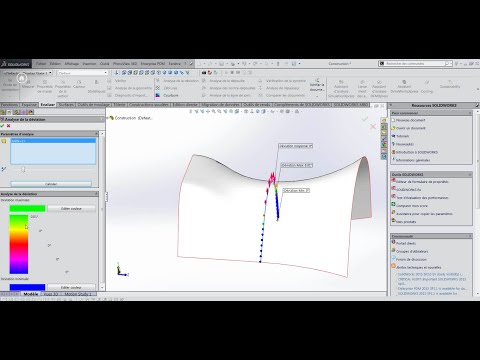The width and height of the screenshot is (480, 360).
Task: Open Diagnostic d'import tool
Action: (x=128, y=95)
